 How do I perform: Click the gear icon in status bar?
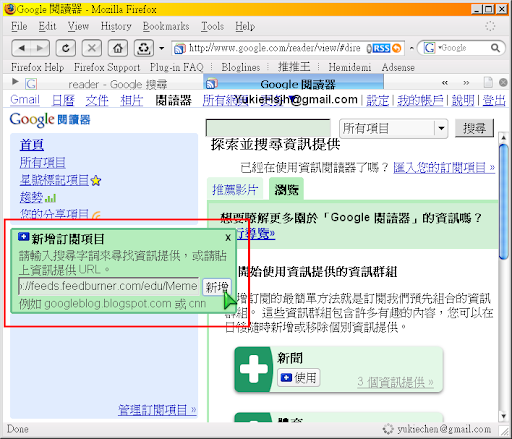pos(388,429)
